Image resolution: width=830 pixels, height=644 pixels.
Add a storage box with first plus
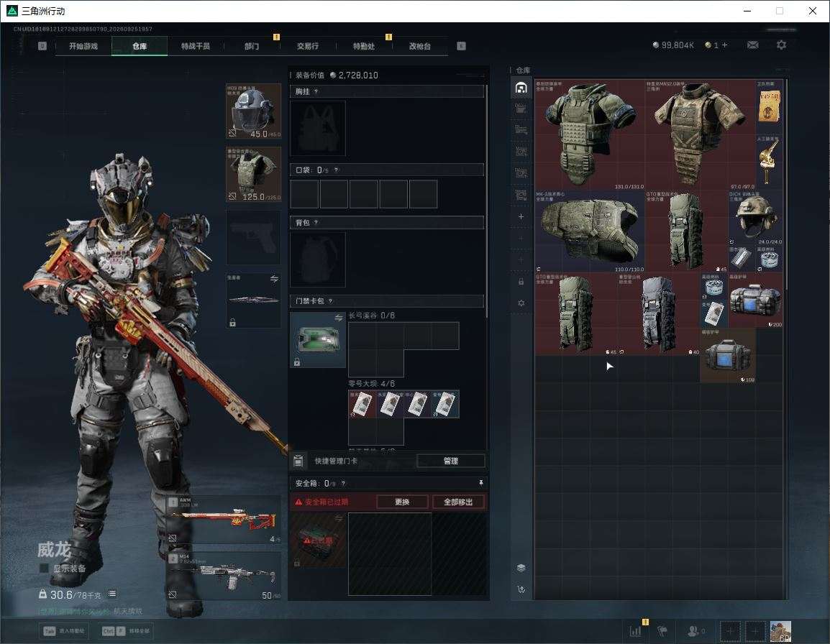(x=521, y=216)
